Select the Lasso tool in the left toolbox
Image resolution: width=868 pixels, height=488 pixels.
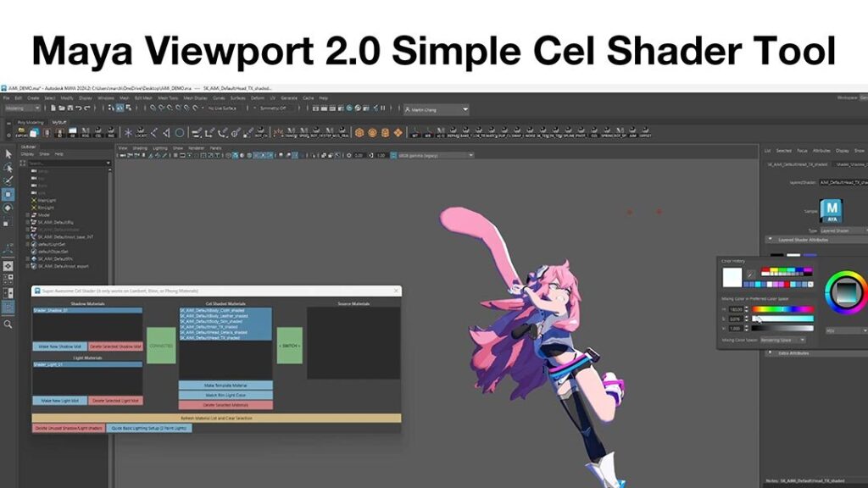click(x=7, y=166)
